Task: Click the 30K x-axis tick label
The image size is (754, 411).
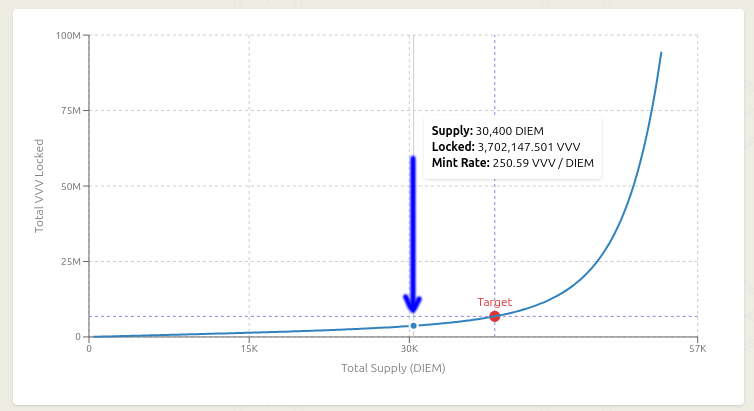Action: point(410,349)
